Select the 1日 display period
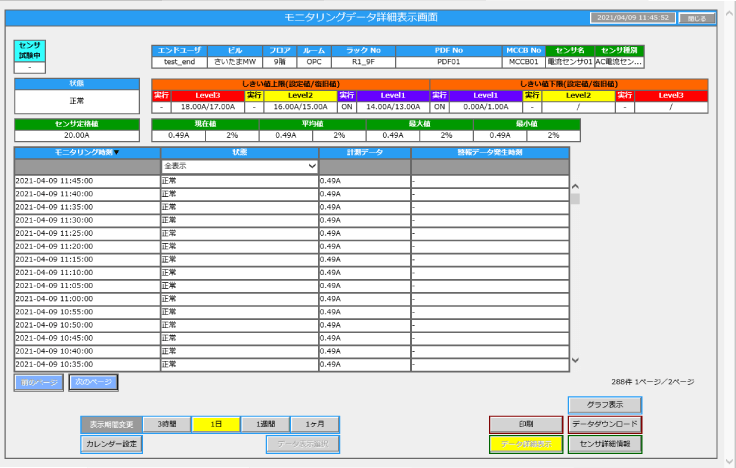The width and height of the screenshot is (736, 468). [x=216, y=424]
